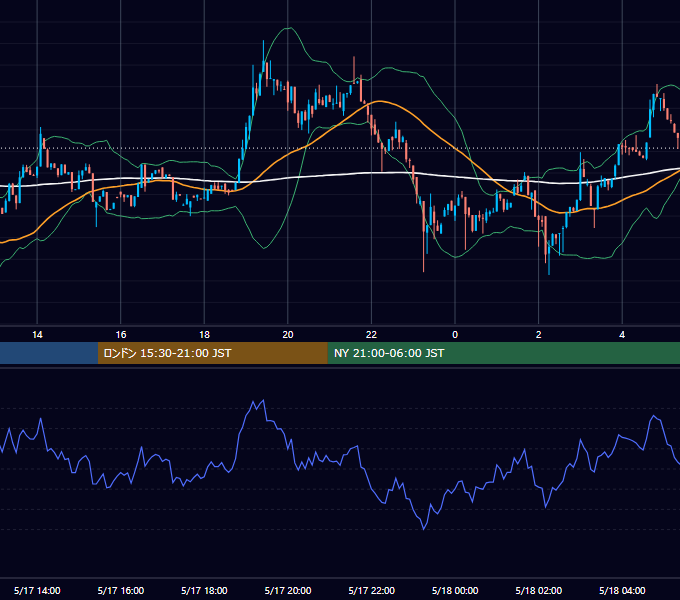
Task: Click the NY 21:00-06:00 JST session band
Action: click(x=503, y=353)
